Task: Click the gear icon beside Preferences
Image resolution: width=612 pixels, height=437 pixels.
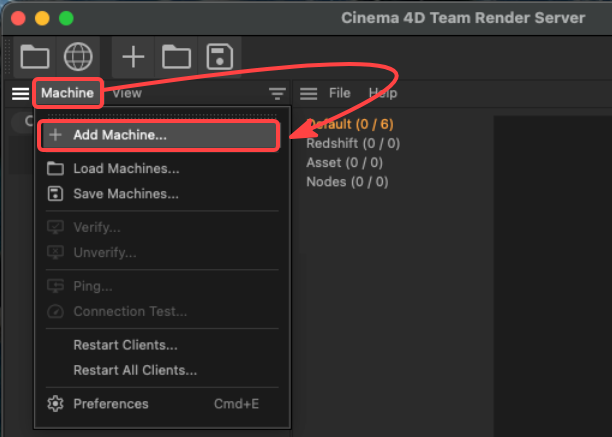Action: pyautogui.click(x=55, y=404)
